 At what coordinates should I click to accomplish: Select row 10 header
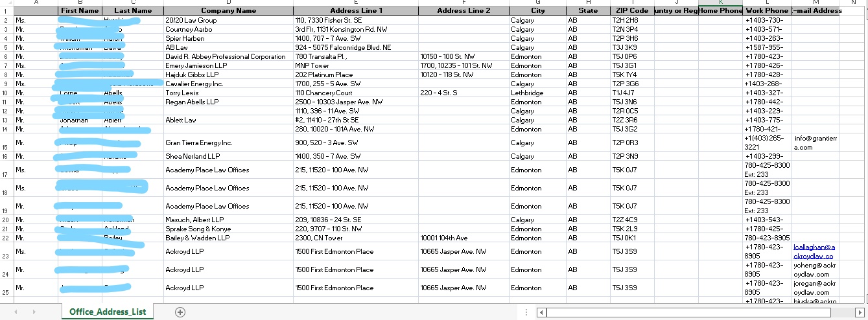tap(6, 93)
